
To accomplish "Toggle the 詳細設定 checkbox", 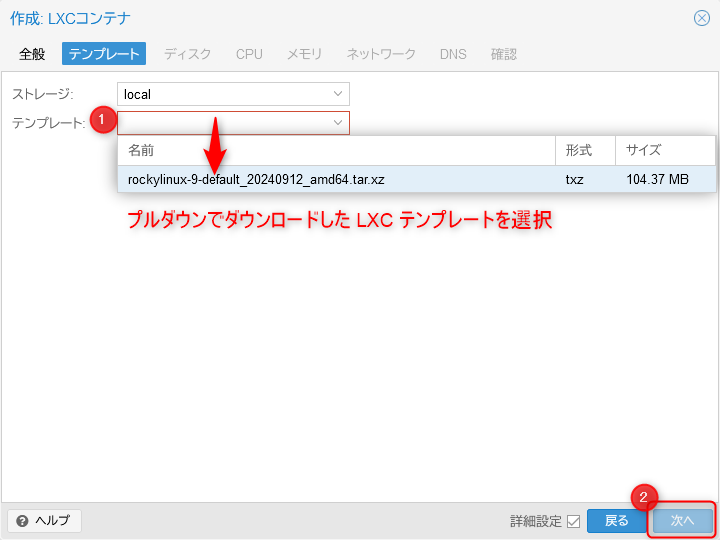I will click(573, 521).
